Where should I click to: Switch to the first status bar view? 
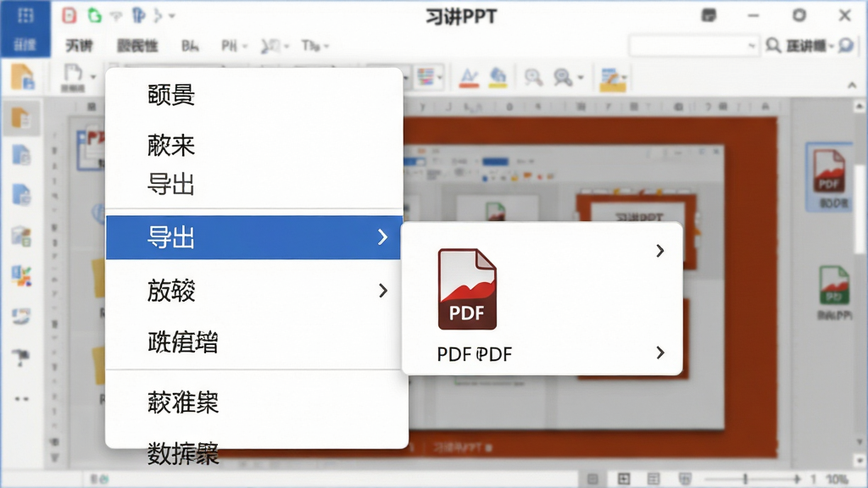[x=593, y=479]
